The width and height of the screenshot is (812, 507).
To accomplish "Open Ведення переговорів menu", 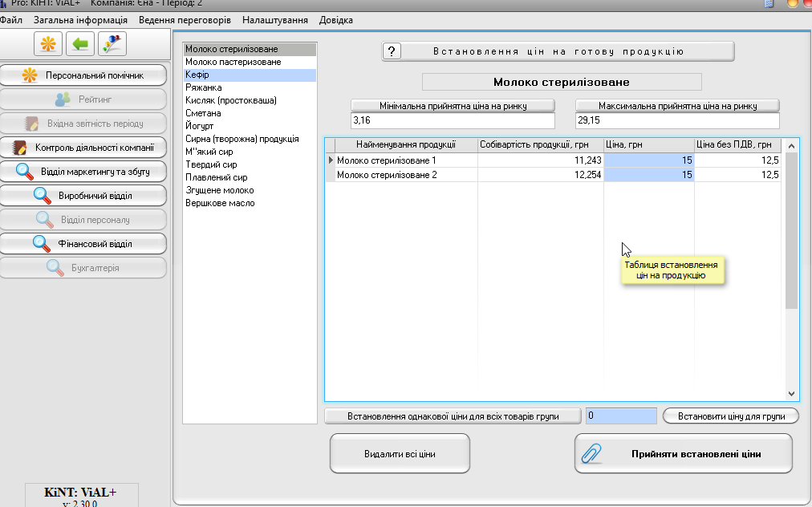I will pos(185,20).
